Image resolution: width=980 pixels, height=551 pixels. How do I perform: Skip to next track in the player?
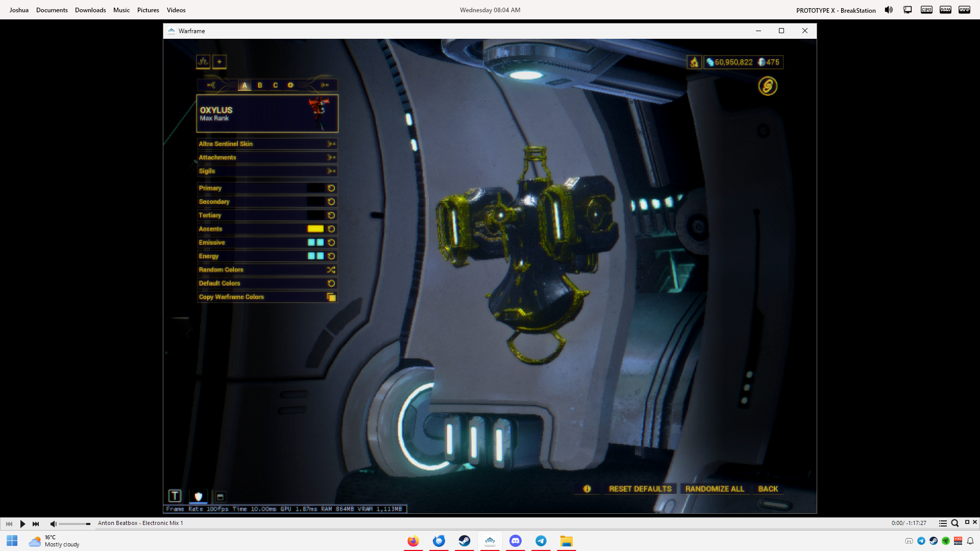click(x=36, y=523)
